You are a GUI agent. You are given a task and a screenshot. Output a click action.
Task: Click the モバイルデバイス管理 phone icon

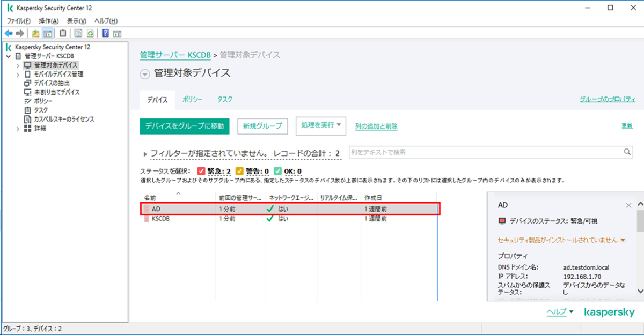tap(28, 74)
